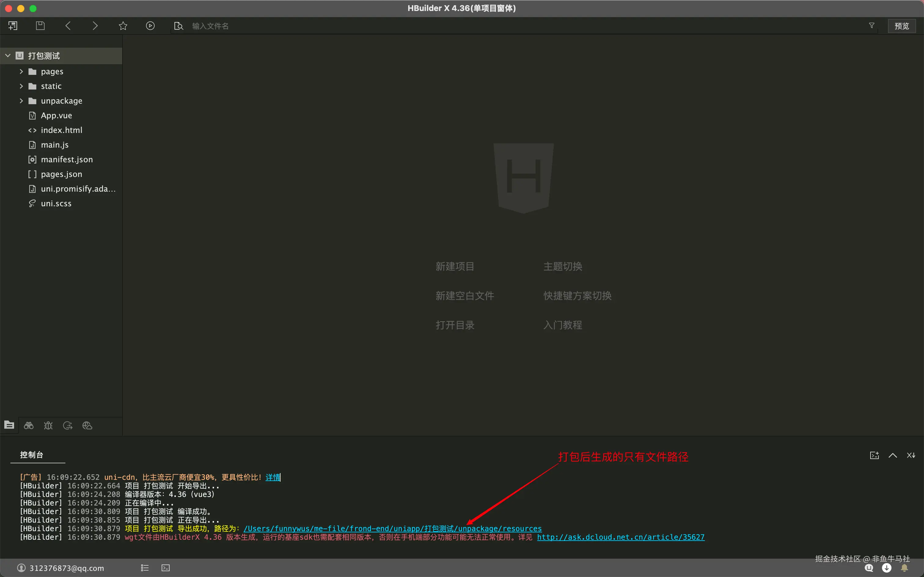Screen dimensions: 924x577
Task: Open the terminal icon in status bar
Action: click(165, 568)
